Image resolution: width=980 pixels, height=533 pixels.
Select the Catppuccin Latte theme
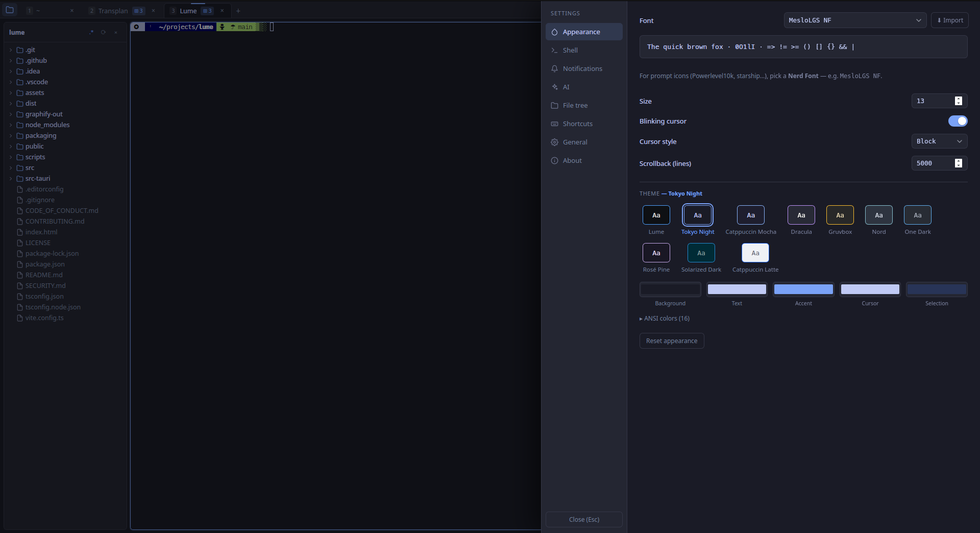pyautogui.click(x=755, y=253)
